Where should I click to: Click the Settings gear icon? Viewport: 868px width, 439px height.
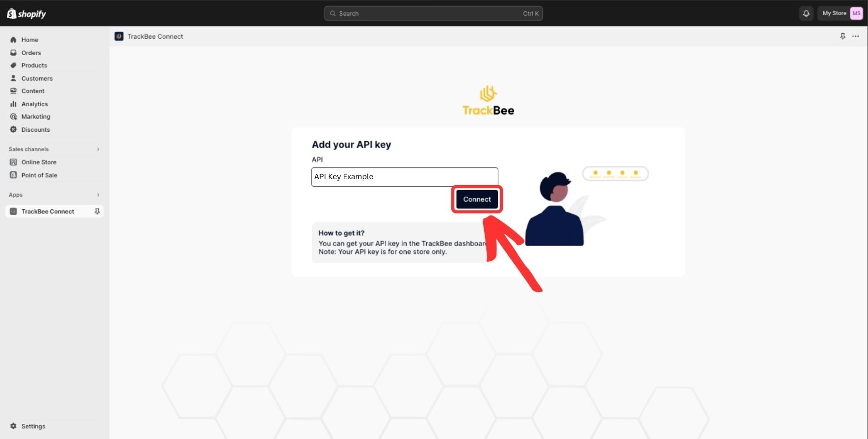pyautogui.click(x=13, y=426)
